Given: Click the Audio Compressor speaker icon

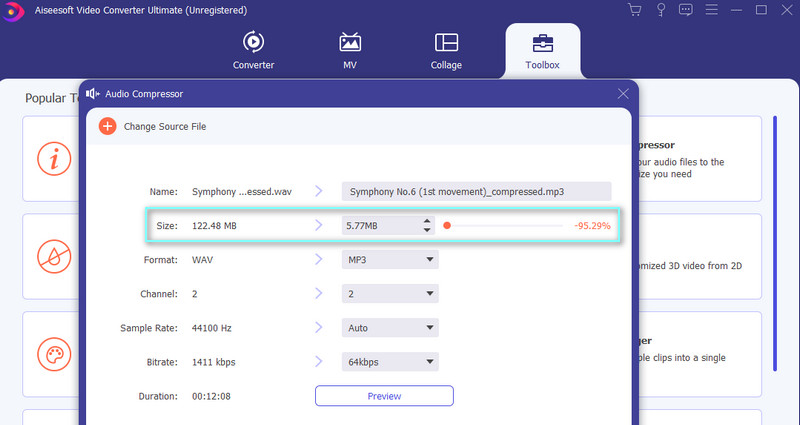Looking at the screenshot, I should 94,93.
